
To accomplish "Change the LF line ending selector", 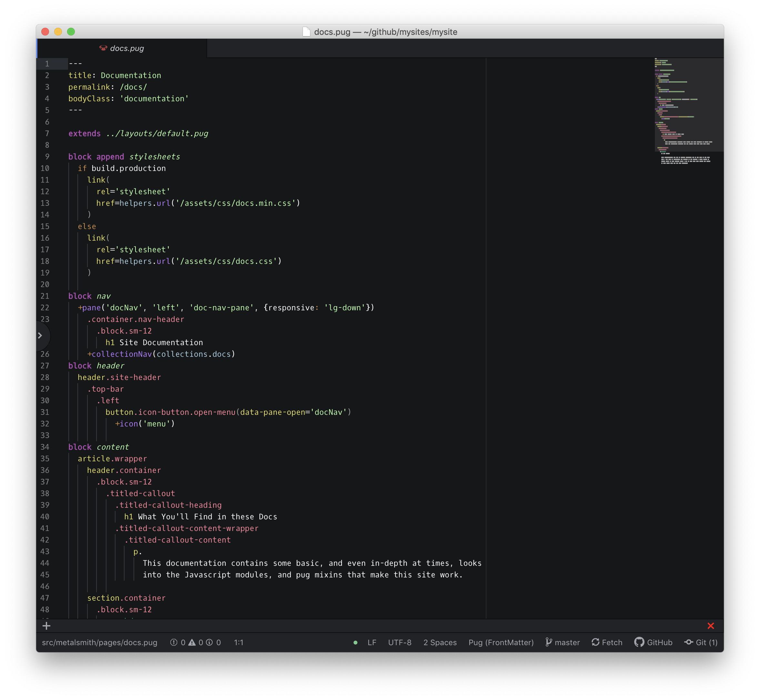I will (x=372, y=643).
